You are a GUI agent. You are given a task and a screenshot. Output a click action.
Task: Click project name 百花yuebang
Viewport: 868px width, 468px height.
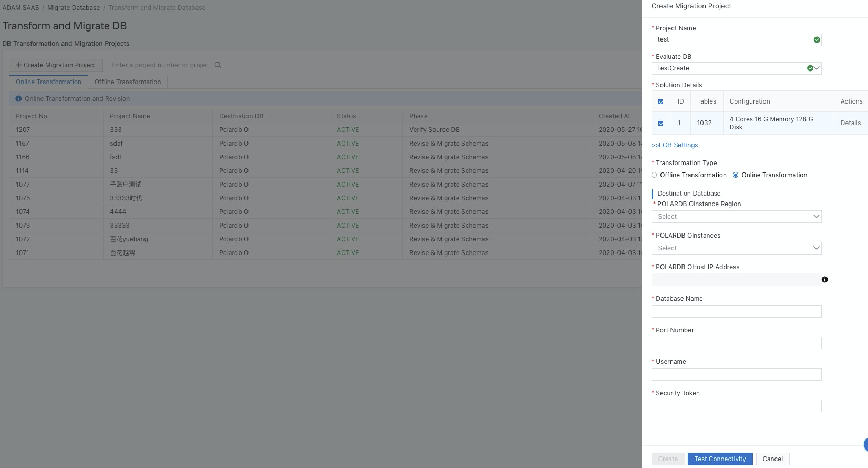129,239
